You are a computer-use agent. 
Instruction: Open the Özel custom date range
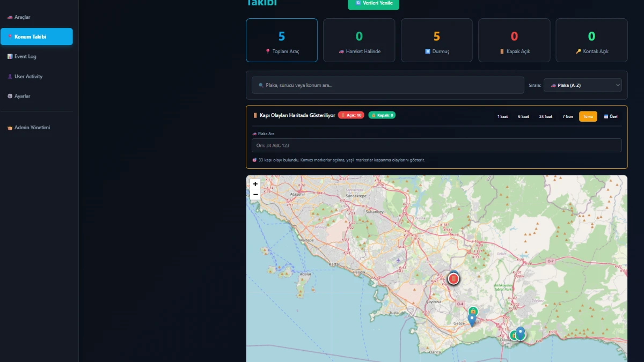tap(611, 116)
